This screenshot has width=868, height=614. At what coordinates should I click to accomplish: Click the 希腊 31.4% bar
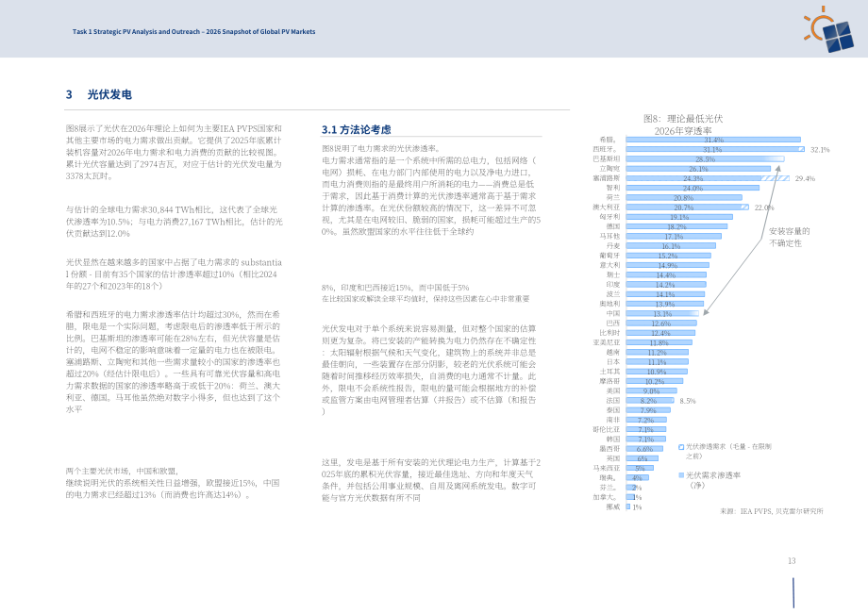(x=713, y=140)
